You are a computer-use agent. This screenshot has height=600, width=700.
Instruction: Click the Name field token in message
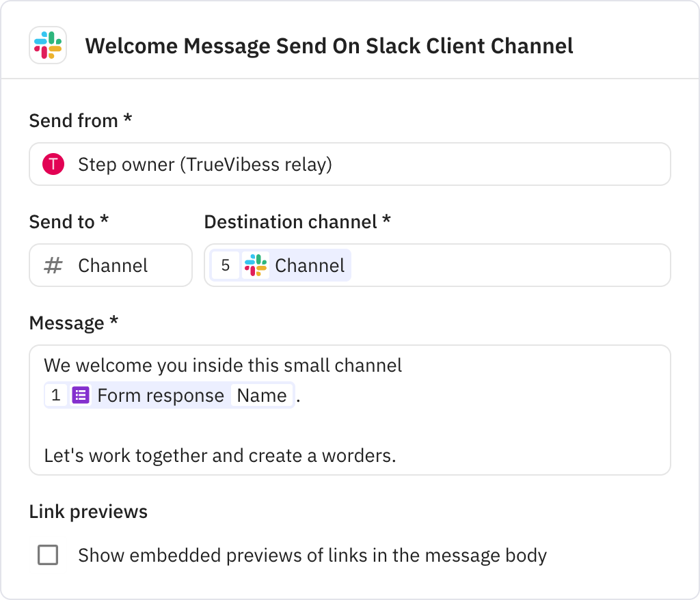[x=262, y=395]
